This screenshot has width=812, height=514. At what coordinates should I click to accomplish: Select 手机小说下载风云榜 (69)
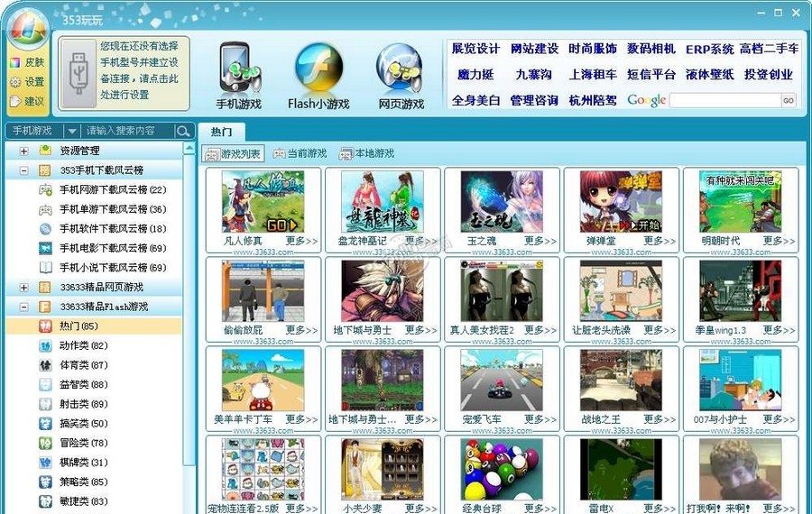(103, 268)
